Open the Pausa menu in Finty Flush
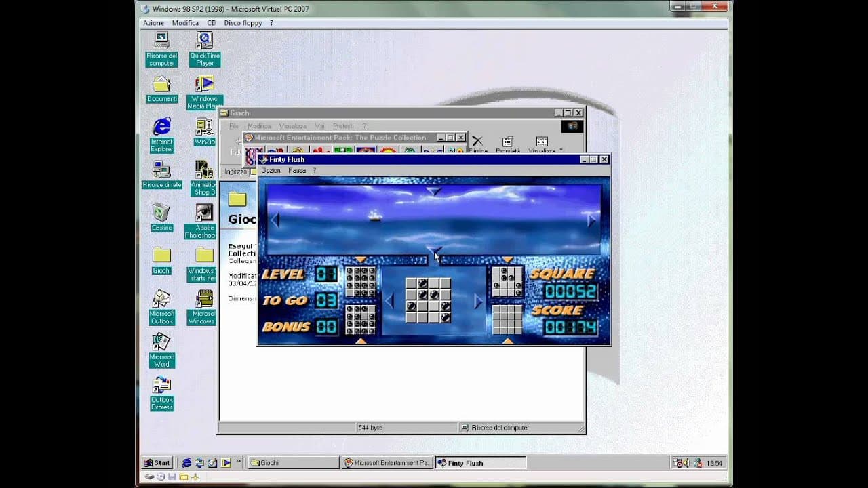The image size is (868, 488). pos(297,170)
